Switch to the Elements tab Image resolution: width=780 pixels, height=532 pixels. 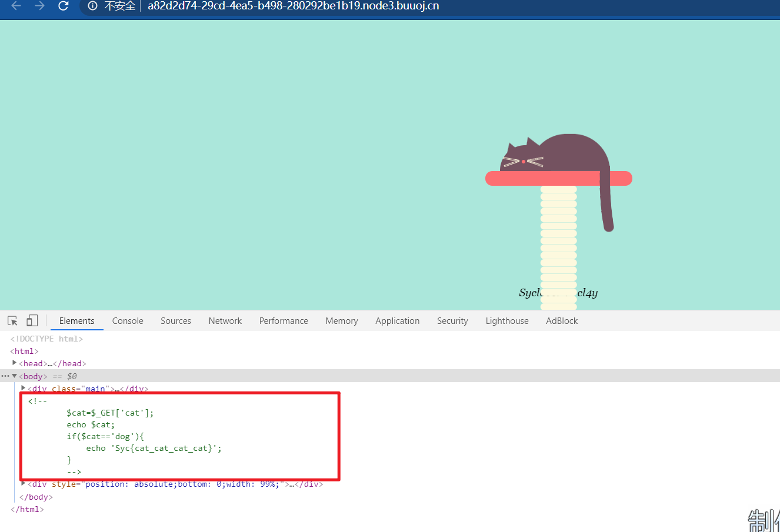pyautogui.click(x=76, y=320)
